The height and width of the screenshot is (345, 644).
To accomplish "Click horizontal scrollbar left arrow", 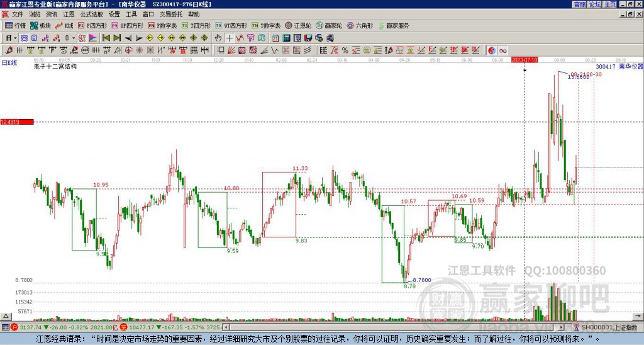I will point(226,327).
